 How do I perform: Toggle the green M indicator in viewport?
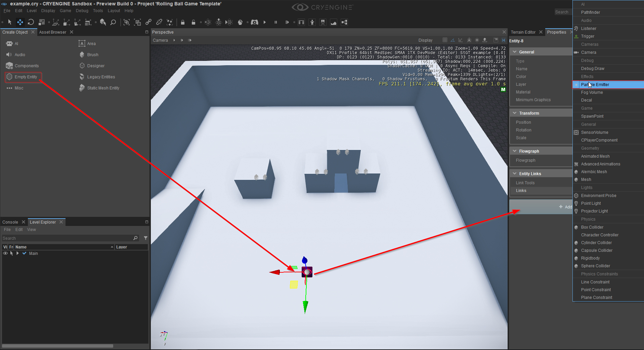503,89
